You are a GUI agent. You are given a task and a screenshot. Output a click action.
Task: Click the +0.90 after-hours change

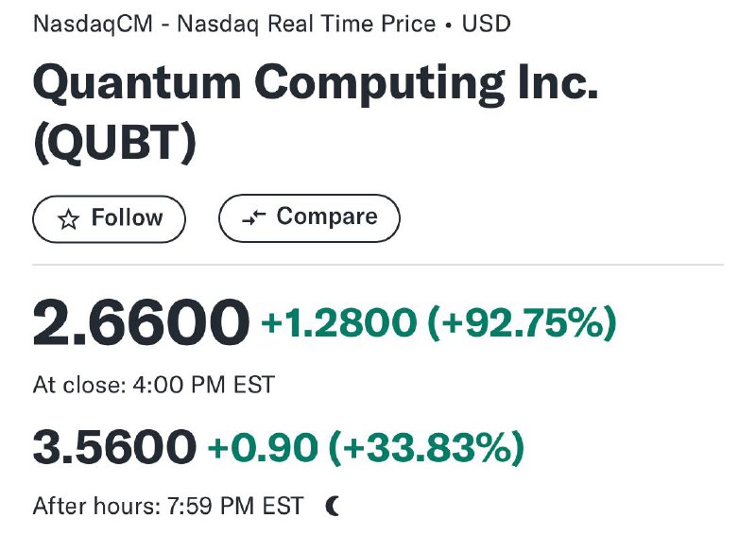coord(263,447)
